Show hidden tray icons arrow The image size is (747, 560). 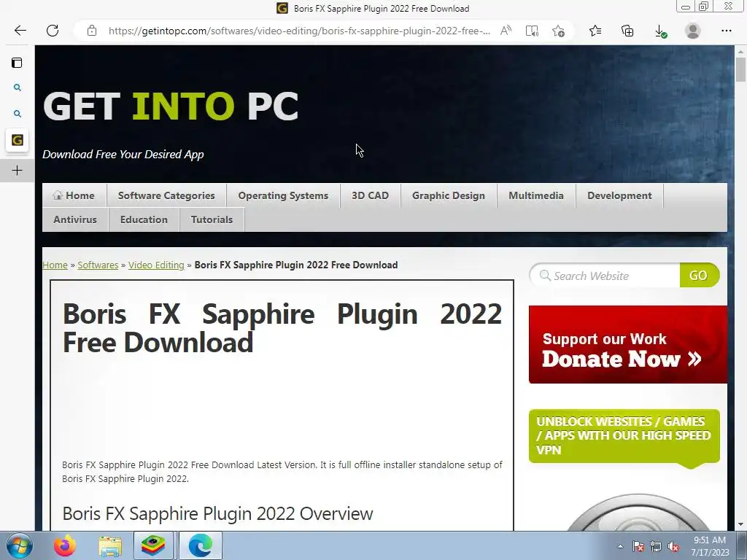(x=620, y=546)
